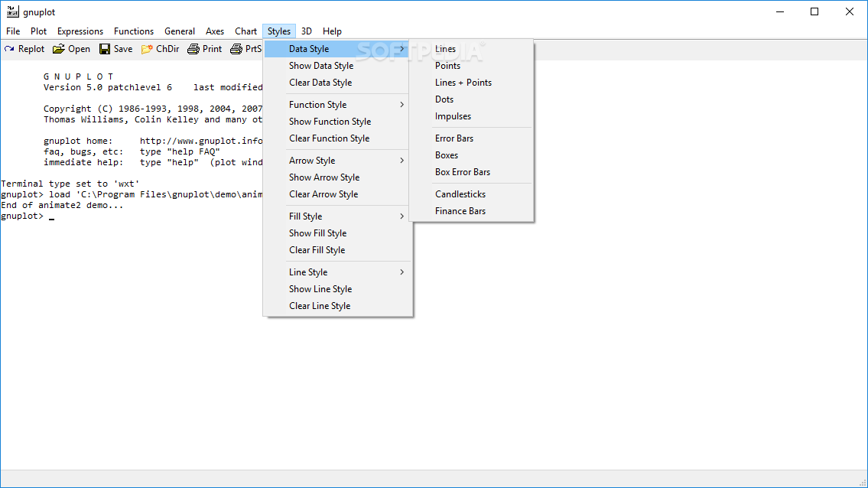
Task: Open the Plot menu
Action: click(38, 31)
